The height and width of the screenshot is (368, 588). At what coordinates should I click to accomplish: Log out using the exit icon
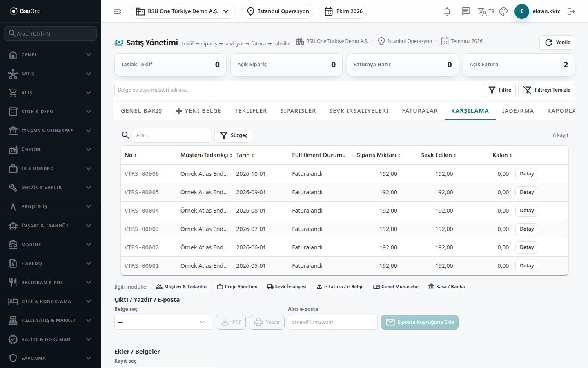[571, 11]
